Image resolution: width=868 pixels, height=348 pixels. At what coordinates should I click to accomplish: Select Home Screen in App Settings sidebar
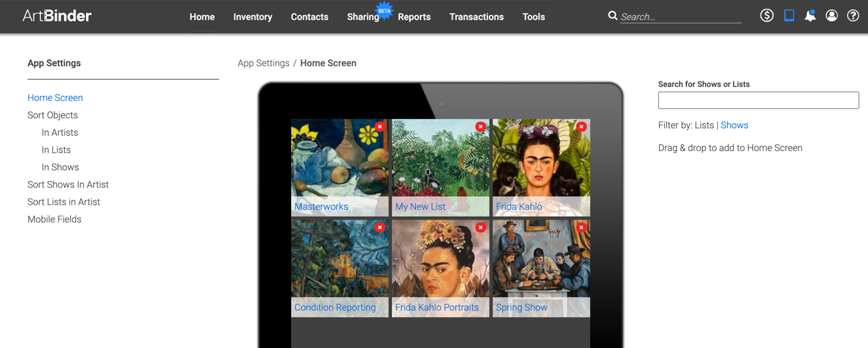click(55, 98)
